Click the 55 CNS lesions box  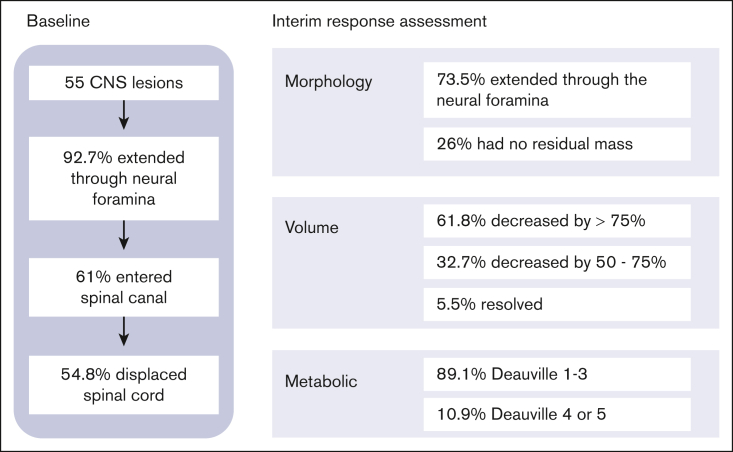pyautogui.click(x=123, y=83)
